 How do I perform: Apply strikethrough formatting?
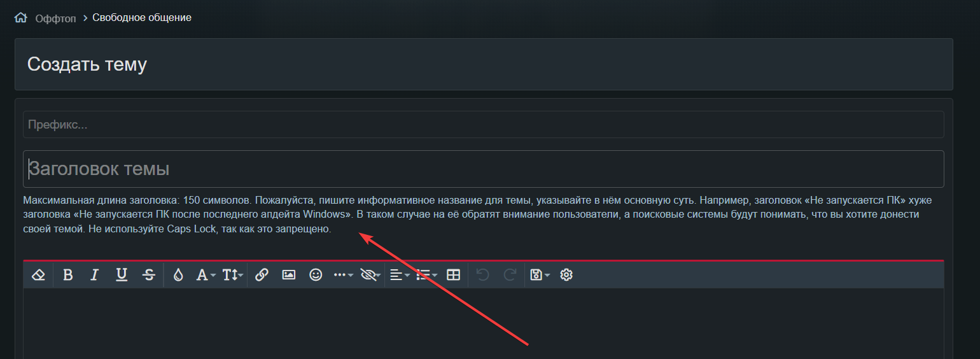pyautogui.click(x=149, y=275)
